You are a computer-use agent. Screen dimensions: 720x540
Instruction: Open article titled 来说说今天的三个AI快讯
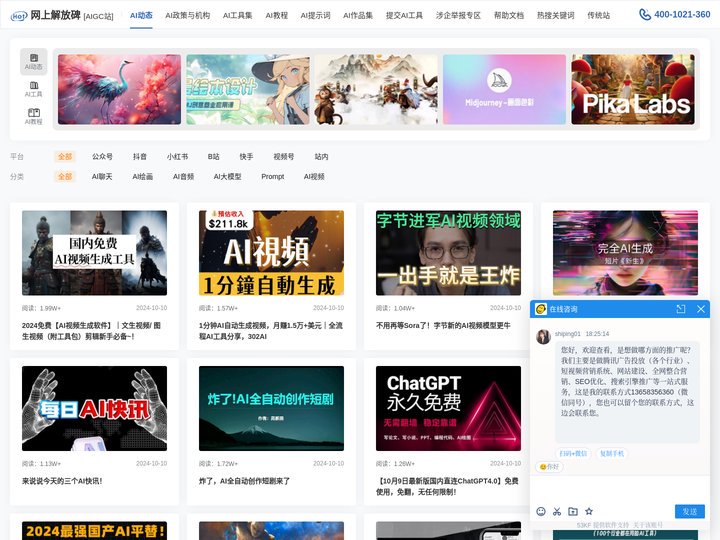pos(62,481)
